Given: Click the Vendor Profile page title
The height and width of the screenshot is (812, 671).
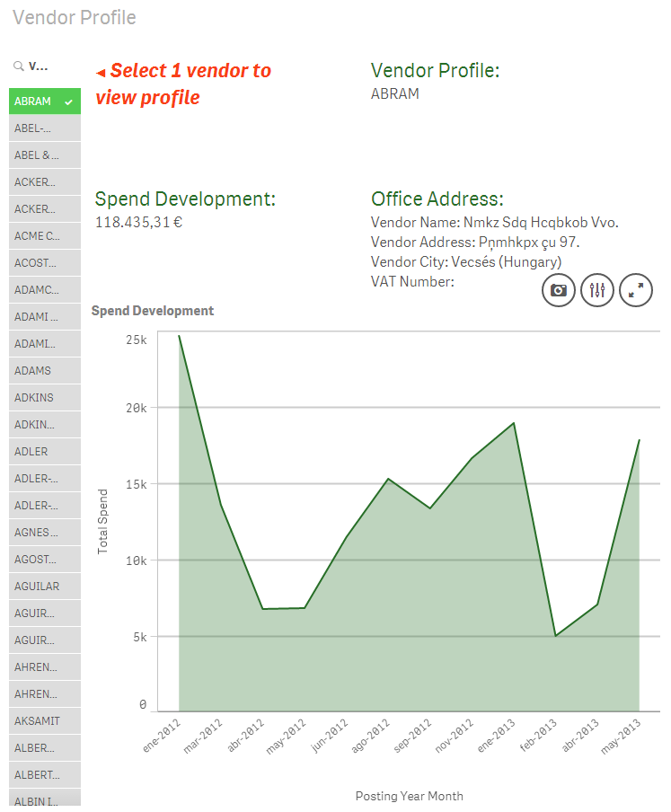Looking at the screenshot, I should pyautogui.click(x=75, y=18).
